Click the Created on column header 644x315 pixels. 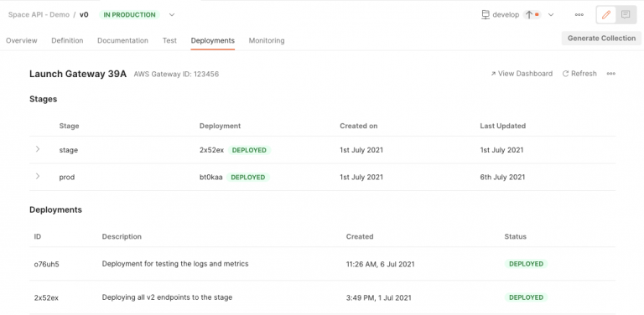pyautogui.click(x=359, y=126)
